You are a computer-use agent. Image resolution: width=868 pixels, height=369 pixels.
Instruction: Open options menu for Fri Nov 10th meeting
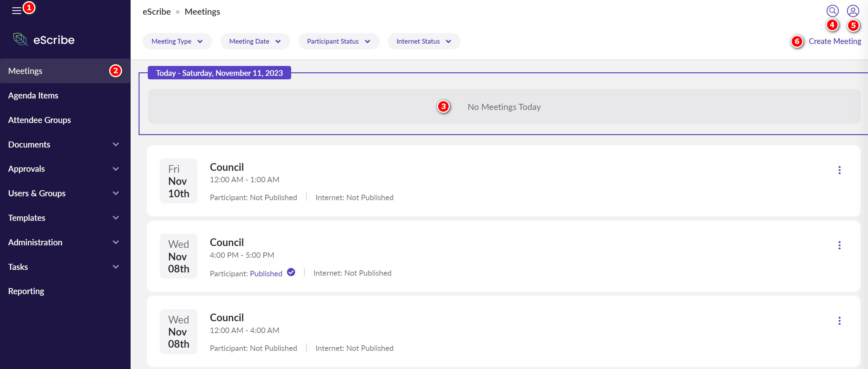click(839, 170)
